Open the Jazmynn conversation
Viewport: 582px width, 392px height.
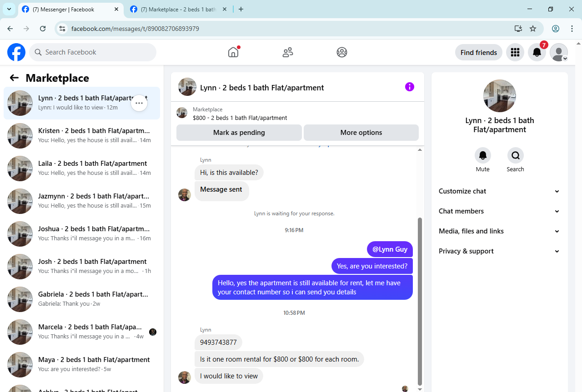pos(82,201)
